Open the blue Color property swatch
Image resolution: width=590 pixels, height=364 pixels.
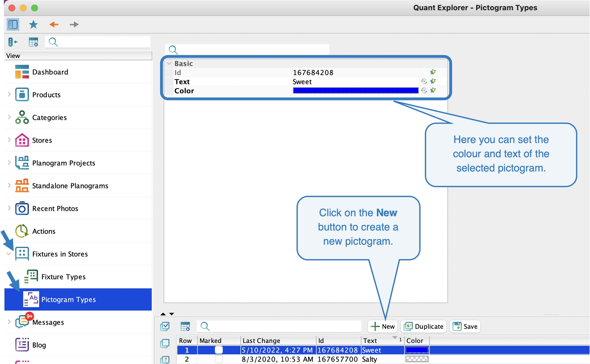pos(356,90)
